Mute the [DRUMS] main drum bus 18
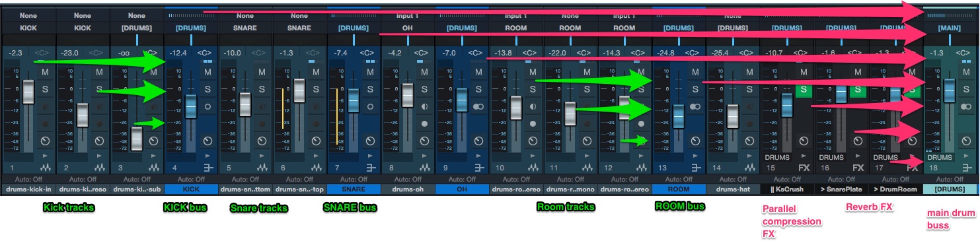 coord(966,72)
